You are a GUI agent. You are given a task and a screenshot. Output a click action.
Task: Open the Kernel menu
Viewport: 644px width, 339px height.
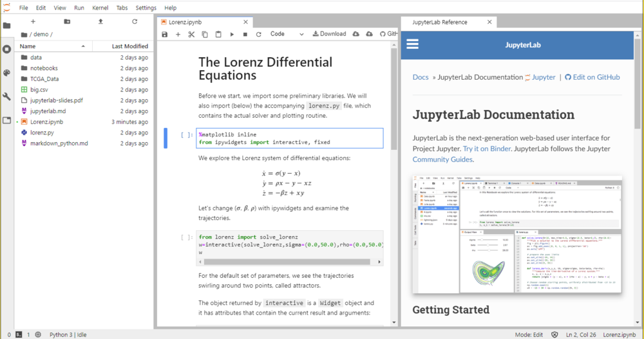coord(100,8)
